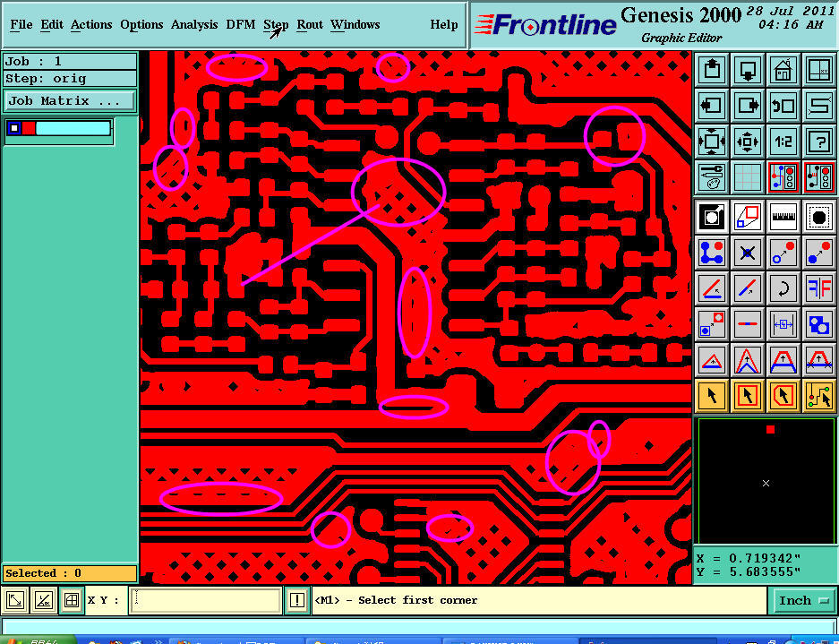Select the polygon area select tool
The width and height of the screenshot is (839, 644).
coord(783,396)
